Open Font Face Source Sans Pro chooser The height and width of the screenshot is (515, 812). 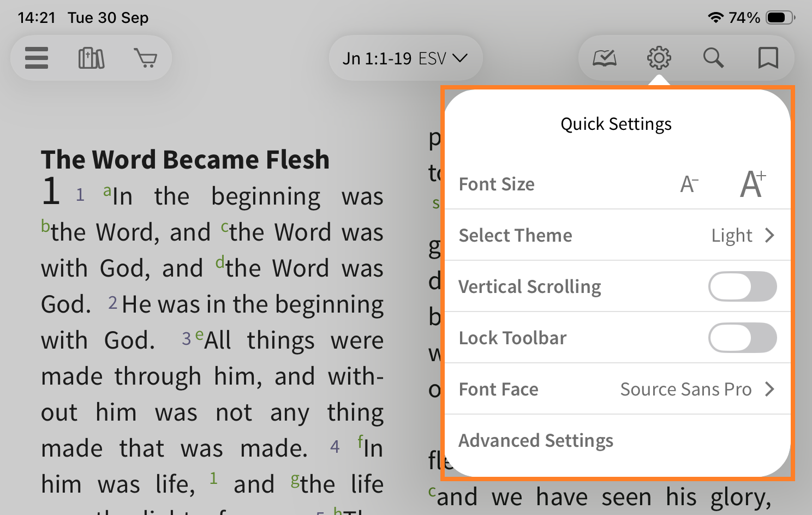click(618, 389)
